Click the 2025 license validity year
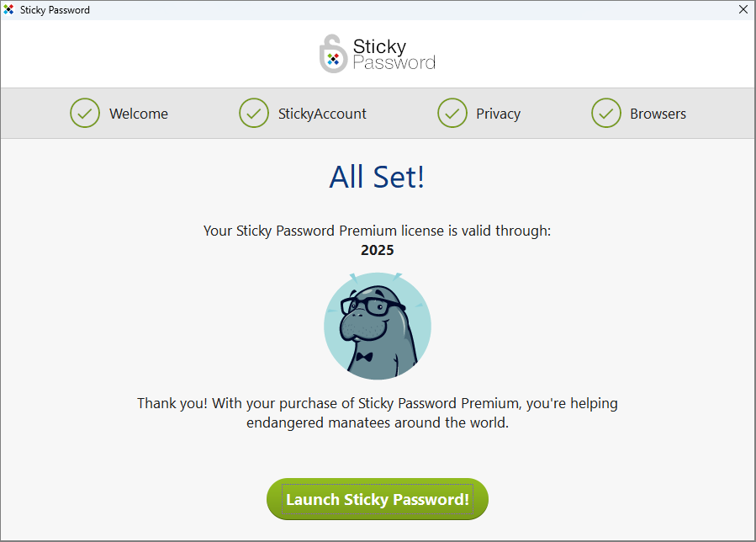The width and height of the screenshot is (756, 542). (377, 250)
